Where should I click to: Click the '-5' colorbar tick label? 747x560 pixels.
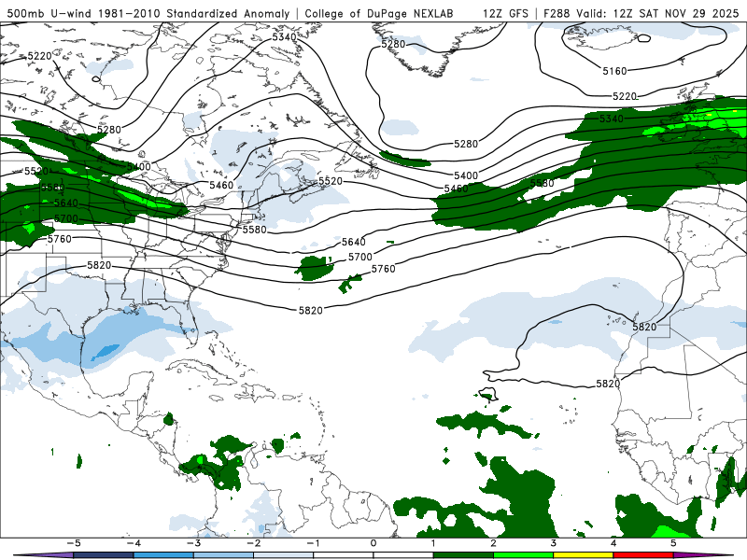tap(74, 543)
